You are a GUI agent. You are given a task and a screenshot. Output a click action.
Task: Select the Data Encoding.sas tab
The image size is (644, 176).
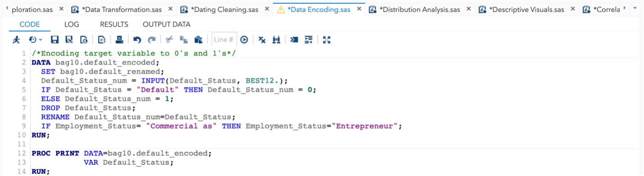point(319,9)
